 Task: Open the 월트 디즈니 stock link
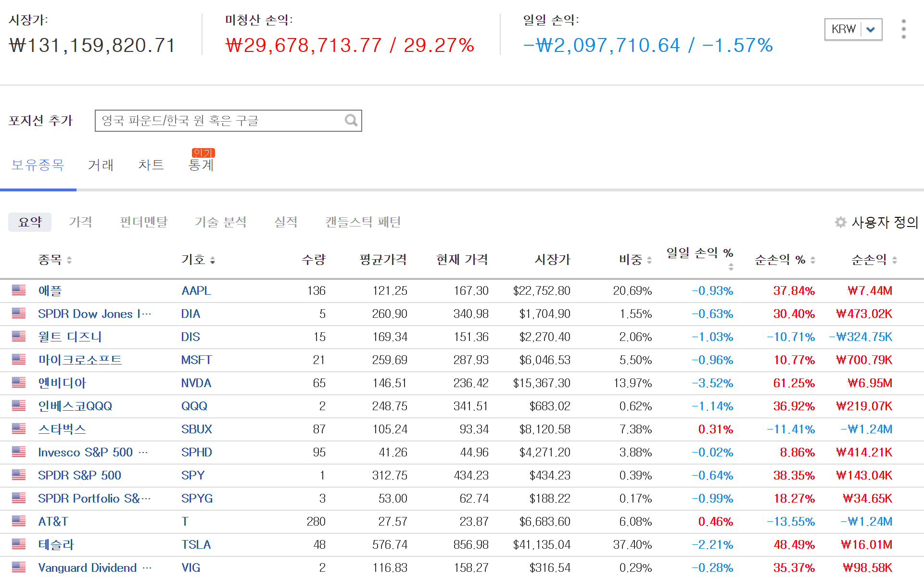[x=70, y=337]
